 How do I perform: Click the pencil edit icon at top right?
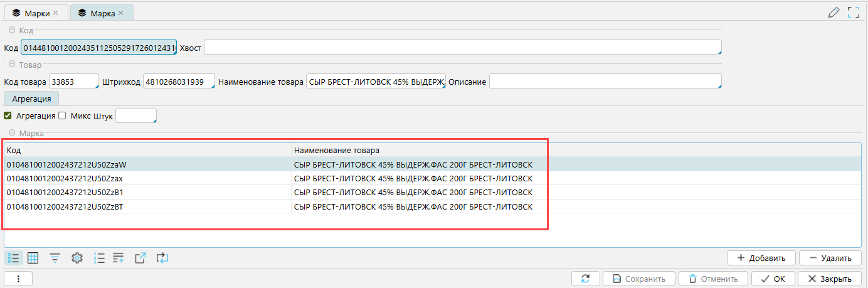(x=834, y=12)
